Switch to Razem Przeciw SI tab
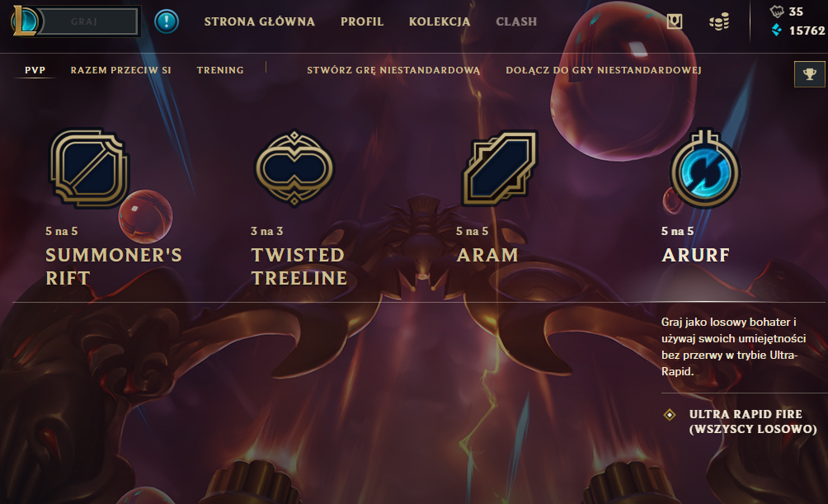 (x=121, y=70)
